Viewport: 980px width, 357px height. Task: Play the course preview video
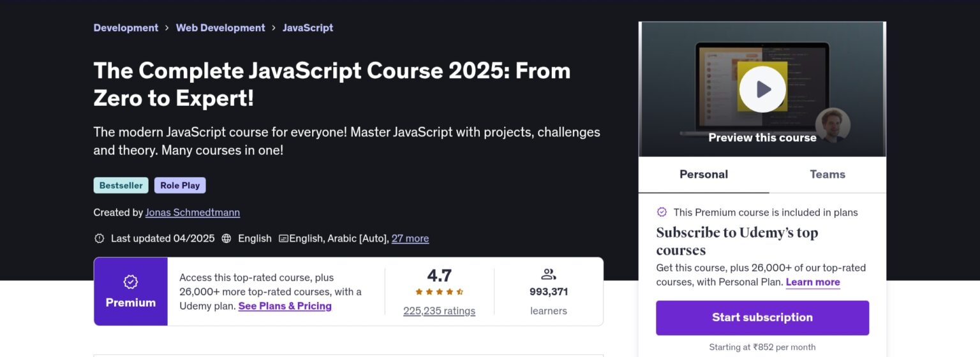[762, 89]
